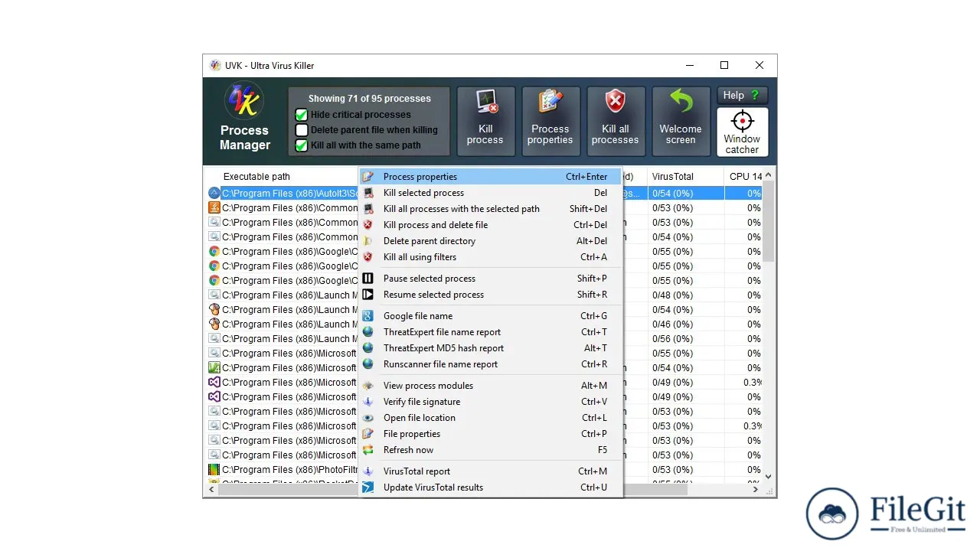Click the CPU column header
The width and height of the screenshot is (980, 551).
743,177
